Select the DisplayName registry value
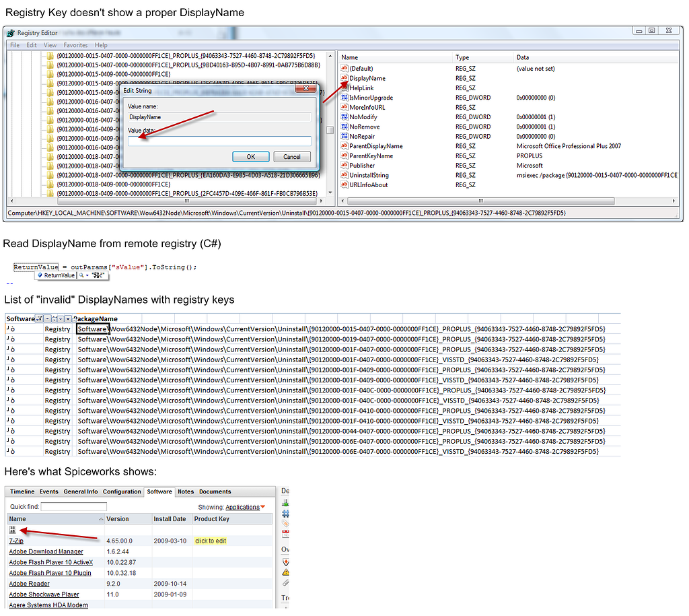Screen dimensions: 689x616 (x=367, y=78)
